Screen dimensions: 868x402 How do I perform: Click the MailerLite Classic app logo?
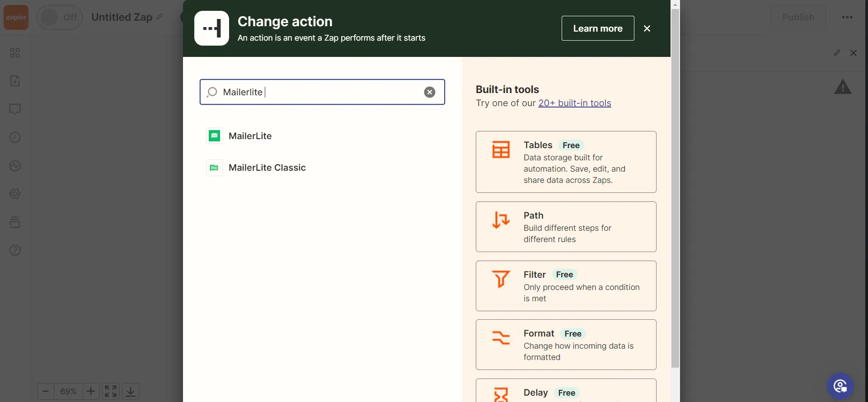[x=215, y=168]
